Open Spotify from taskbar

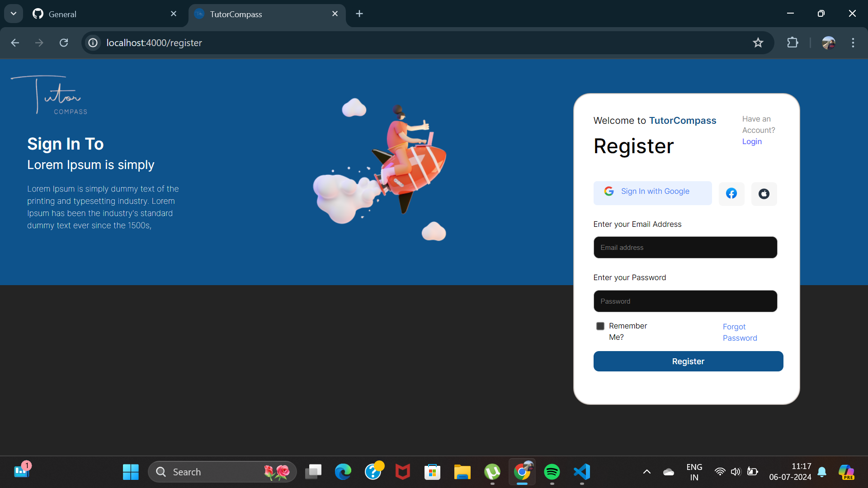tap(552, 472)
